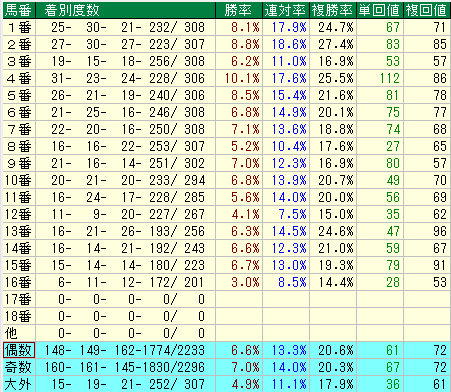
Task: Click the 単回値 column header
Action: [x=380, y=10]
